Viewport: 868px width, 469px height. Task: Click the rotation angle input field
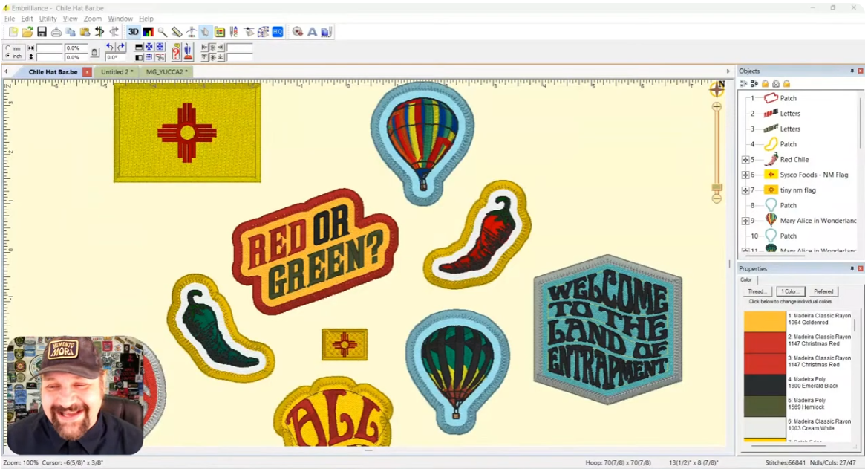click(117, 57)
